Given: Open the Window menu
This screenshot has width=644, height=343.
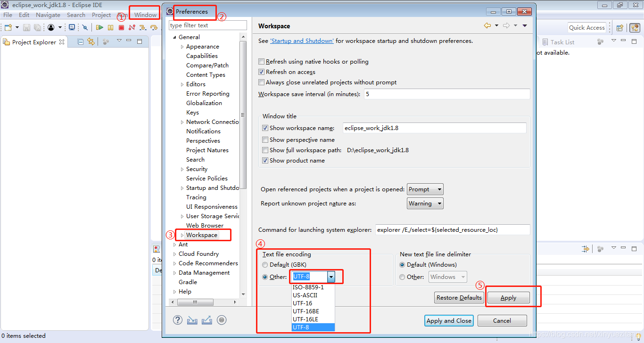Looking at the screenshot, I should [x=145, y=15].
